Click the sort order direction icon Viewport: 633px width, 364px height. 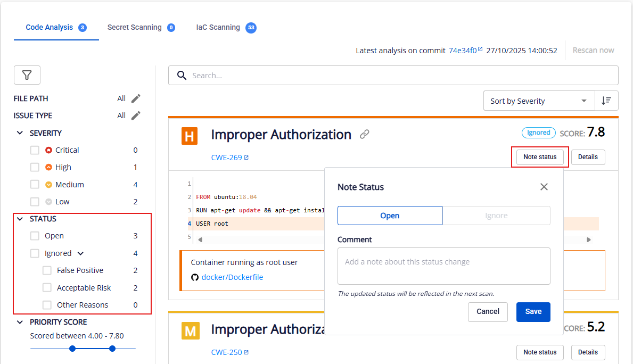pyautogui.click(x=606, y=101)
